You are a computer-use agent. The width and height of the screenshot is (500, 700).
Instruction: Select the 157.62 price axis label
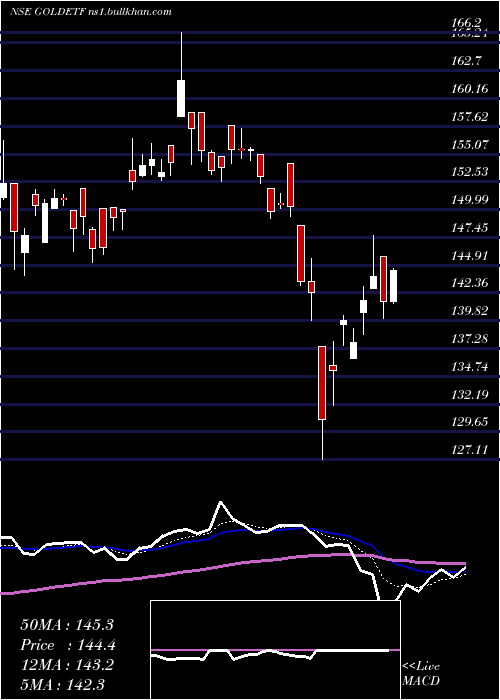click(470, 117)
